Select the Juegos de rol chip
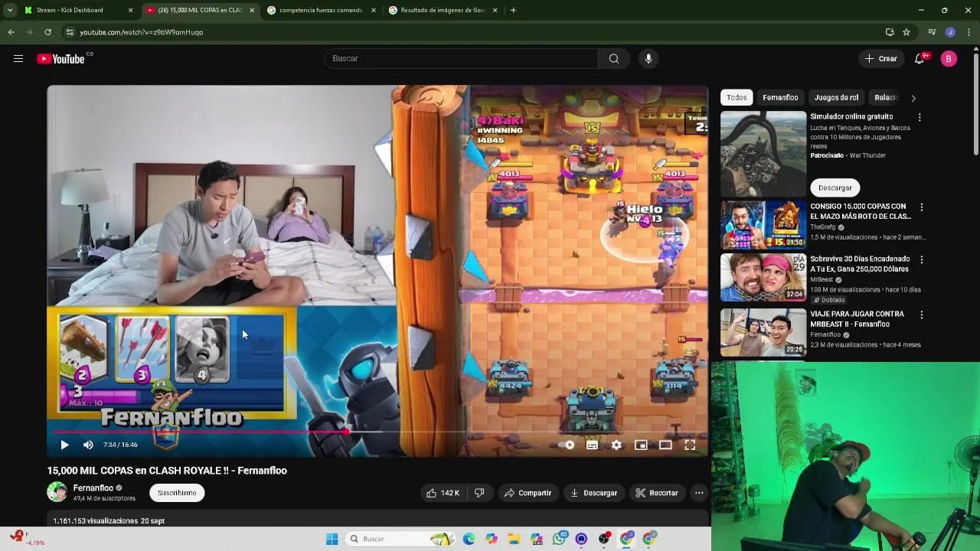This screenshot has height=551, width=980. tap(836, 97)
